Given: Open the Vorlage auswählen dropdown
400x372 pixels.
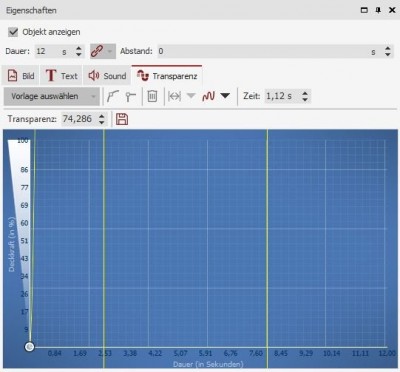Looking at the screenshot, I should coord(52,96).
